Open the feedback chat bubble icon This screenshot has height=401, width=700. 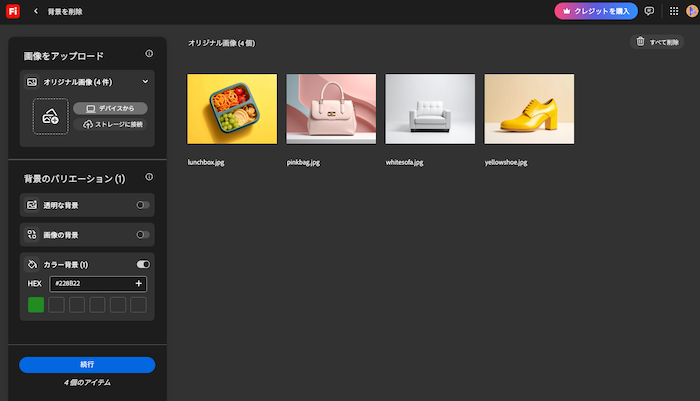point(649,11)
